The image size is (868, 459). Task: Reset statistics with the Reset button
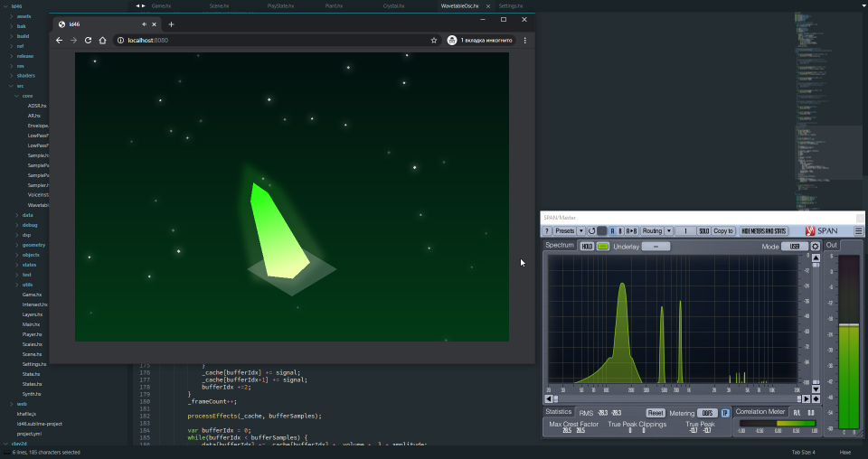tap(656, 413)
